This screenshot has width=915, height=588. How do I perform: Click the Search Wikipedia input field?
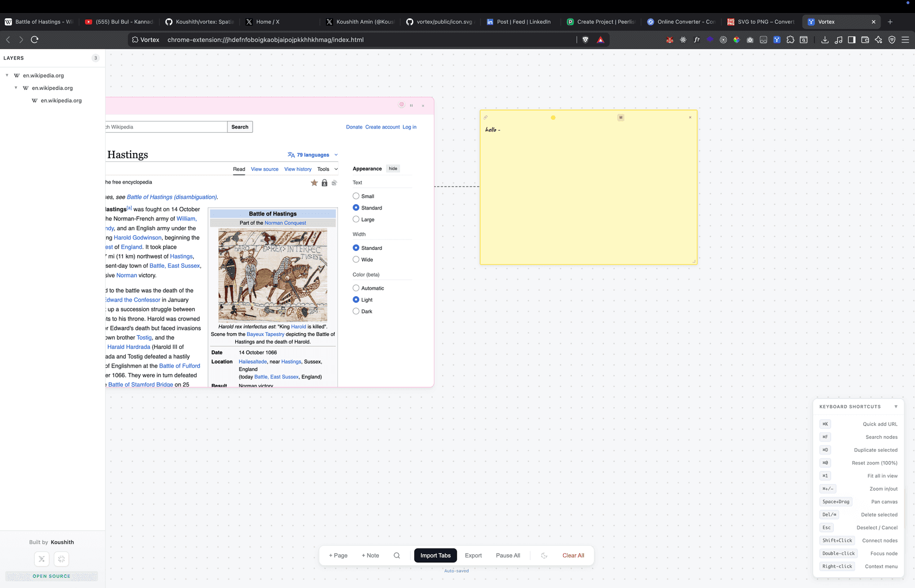click(163, 126)
